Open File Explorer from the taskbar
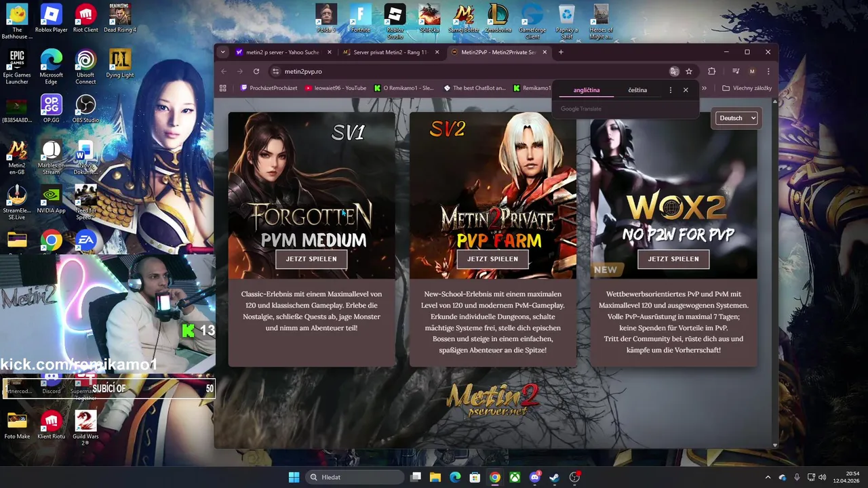Image resolution: width=868 pixels, height=488 pixels. [435, 477]
